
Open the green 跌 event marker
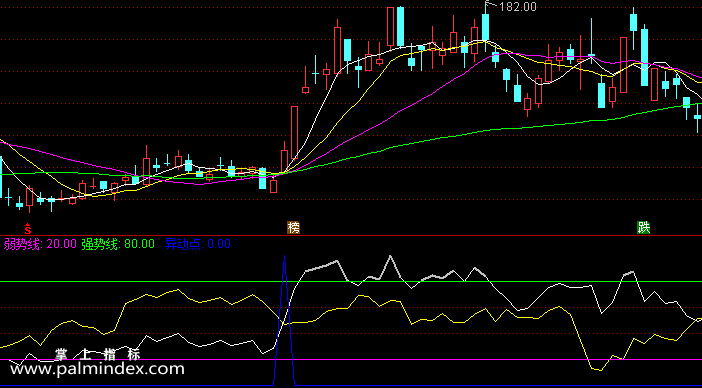pos(643,228)
